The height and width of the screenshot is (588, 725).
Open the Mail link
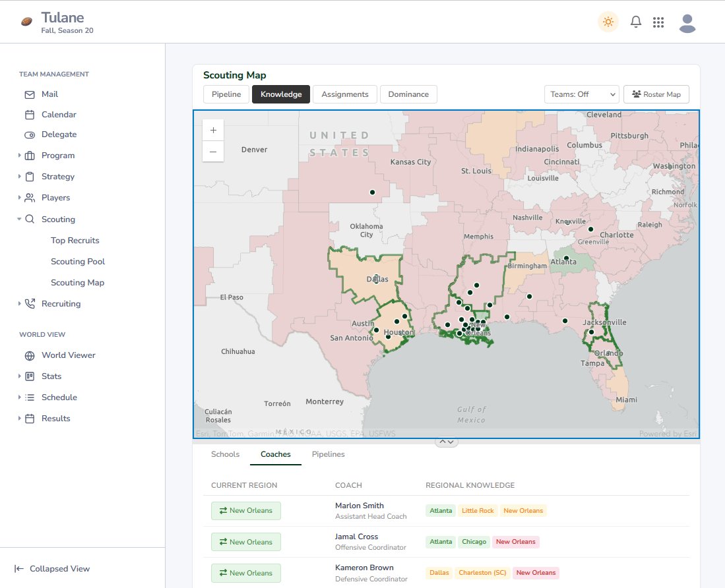[49, 94]
